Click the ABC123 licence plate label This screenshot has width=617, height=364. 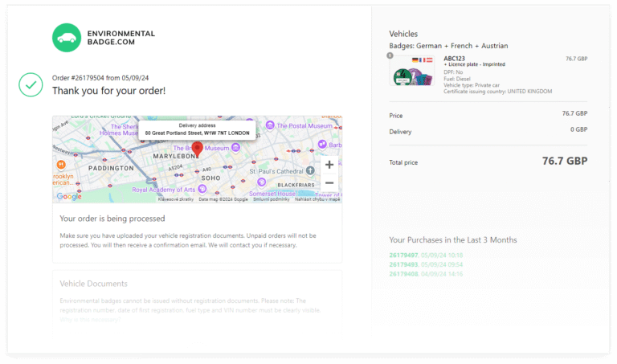(454, 58)
